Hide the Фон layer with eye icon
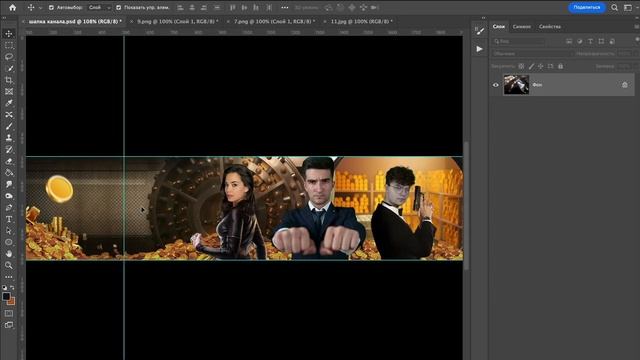 [496, 85]
